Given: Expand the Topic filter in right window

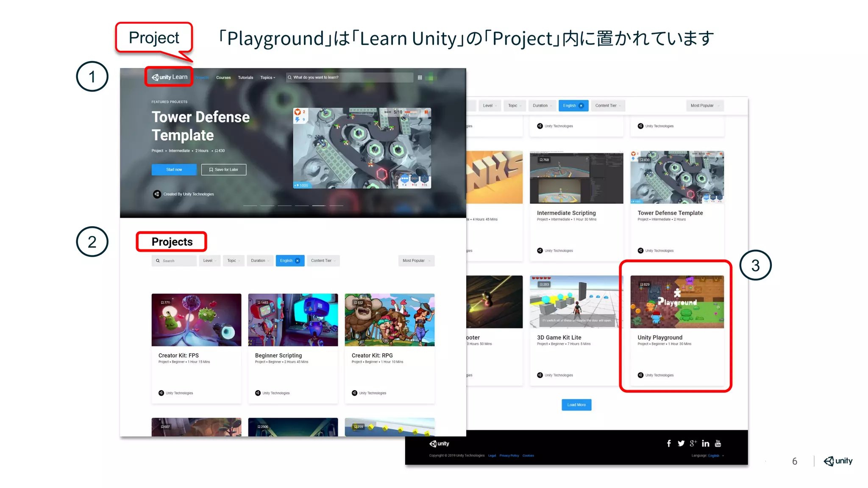Looking at the screenshot, I should click(x=515, y=105).
